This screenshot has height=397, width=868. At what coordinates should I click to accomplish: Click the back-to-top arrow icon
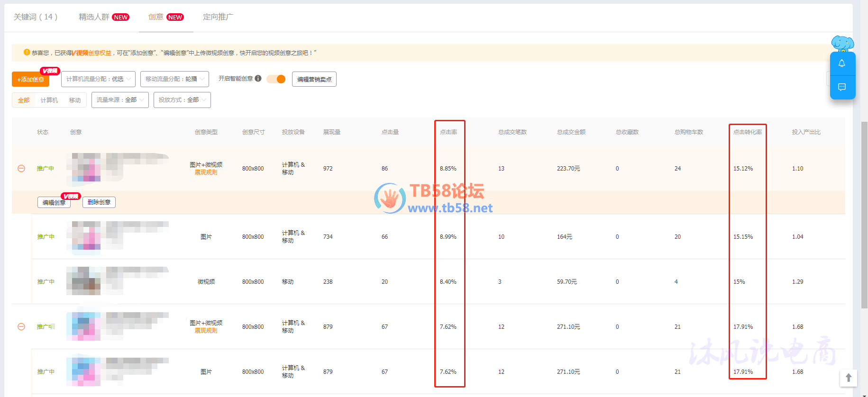pyautogui.click(x=849, y=378)
